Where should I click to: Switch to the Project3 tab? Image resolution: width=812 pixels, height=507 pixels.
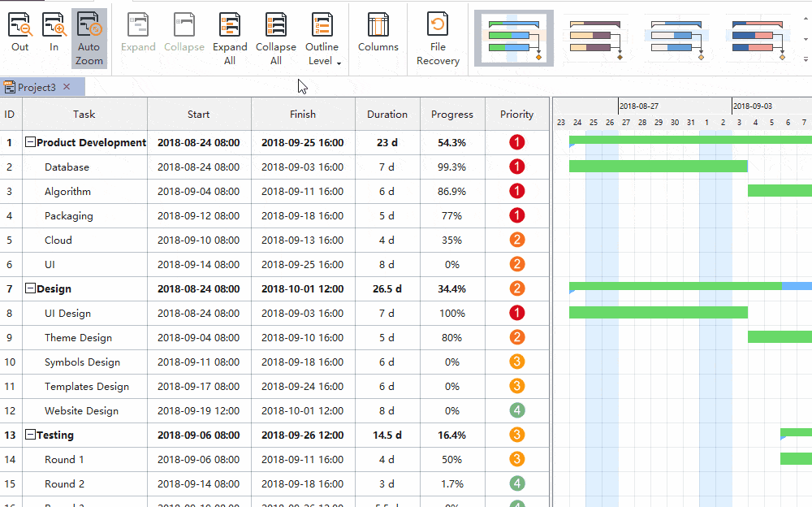click(36, 87)
